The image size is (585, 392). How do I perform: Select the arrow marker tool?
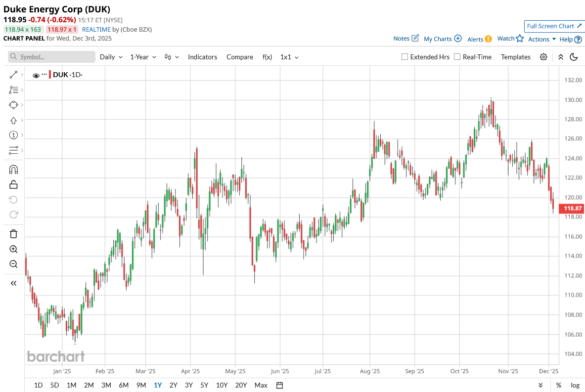13,120
